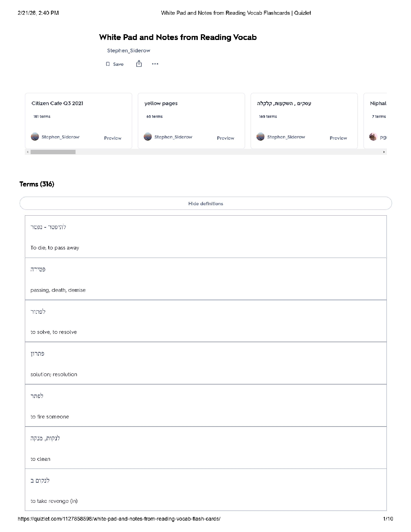411x532 pixels.
Task: Preview the Citizen Cafe Q3 2021 set
Action: pyautogui.click(x=112, y=138)
